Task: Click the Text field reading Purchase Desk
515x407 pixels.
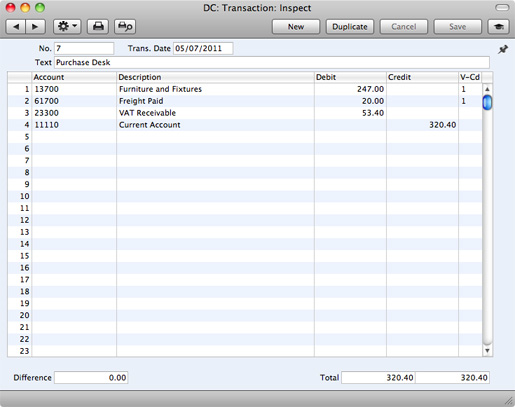Action: 272,62
